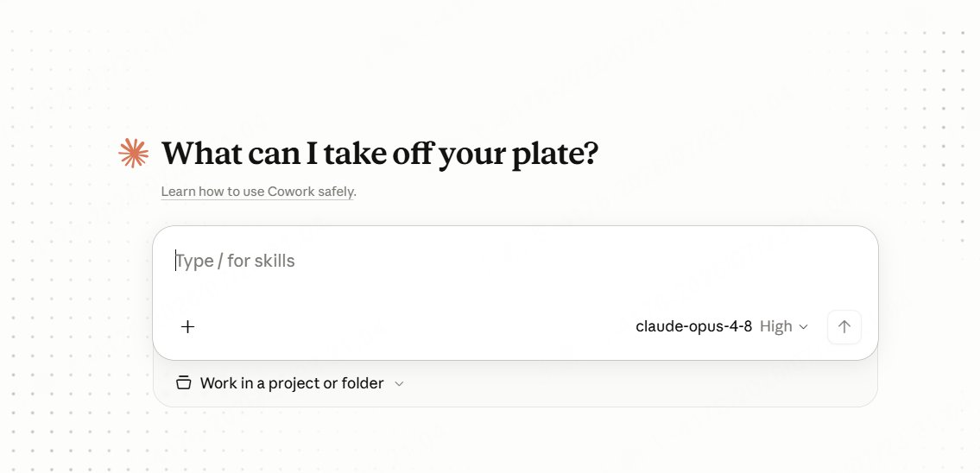Expand the Work in a project or folder menu
Image resolution: width=980 pixels, height=473 pixels.
290,383
